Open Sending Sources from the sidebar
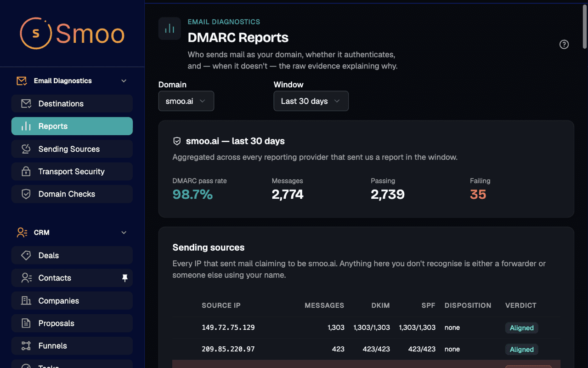The width and height of the screenshot is (588, 368). click(72, 149)
